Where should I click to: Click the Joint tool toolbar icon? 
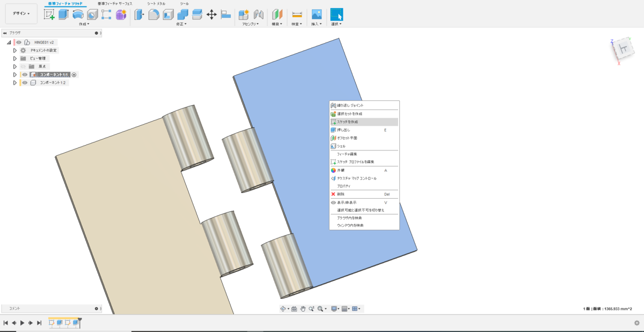[259, 15]
